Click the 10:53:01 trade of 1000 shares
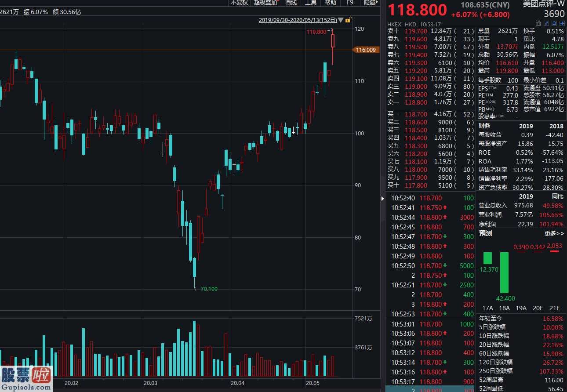Screen dimensions: 567x392 (x=431, y=324)
